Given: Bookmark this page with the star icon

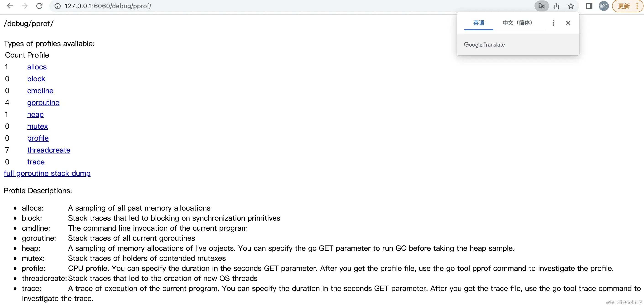Looking at the screenshot, I should [571, 6].
